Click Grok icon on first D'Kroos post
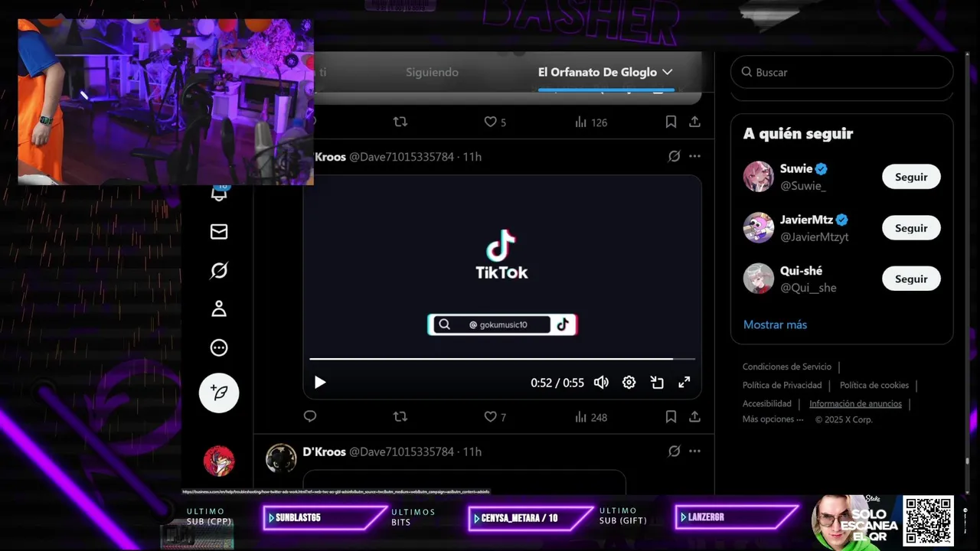This screenshot has height=551, width=980. pos(674,156)
